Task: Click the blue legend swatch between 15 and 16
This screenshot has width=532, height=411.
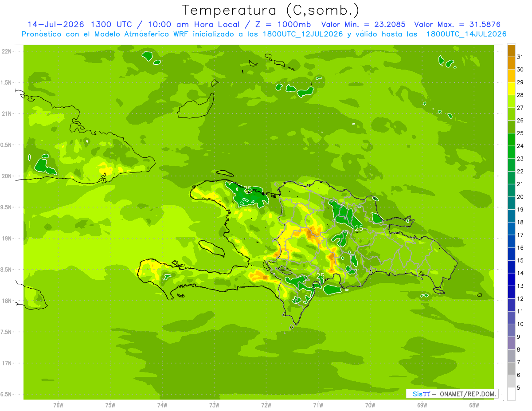Action: click(x=511, y=254)
